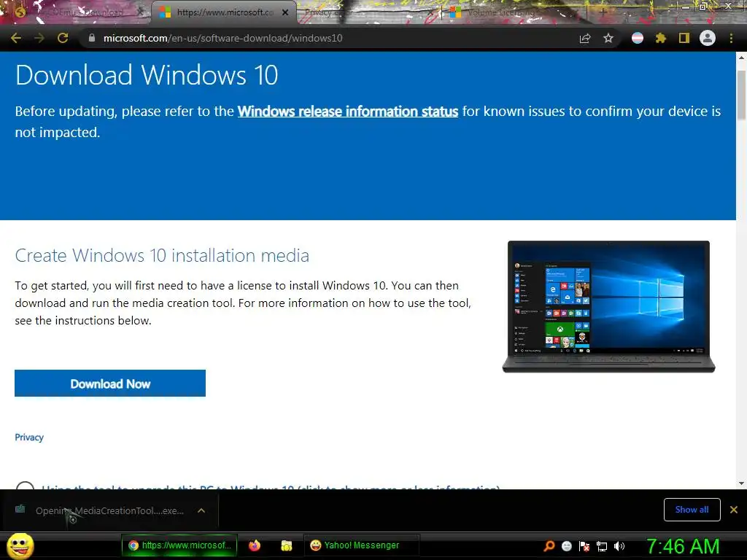This screenshot has height=560, width=747.
Task: Open the smiley face Start button
Action: pyautogui.click(x=20, y=545)
